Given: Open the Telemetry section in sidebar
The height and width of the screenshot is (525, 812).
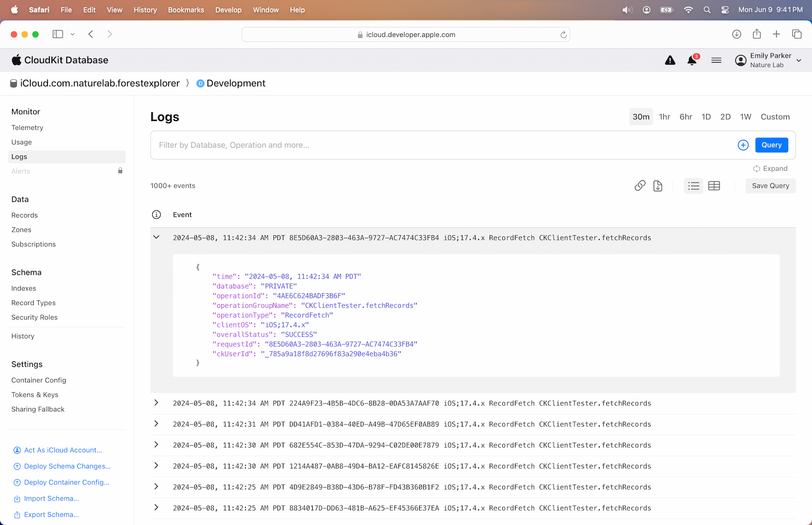Looking at the screenshot, I should click(27, 128).
